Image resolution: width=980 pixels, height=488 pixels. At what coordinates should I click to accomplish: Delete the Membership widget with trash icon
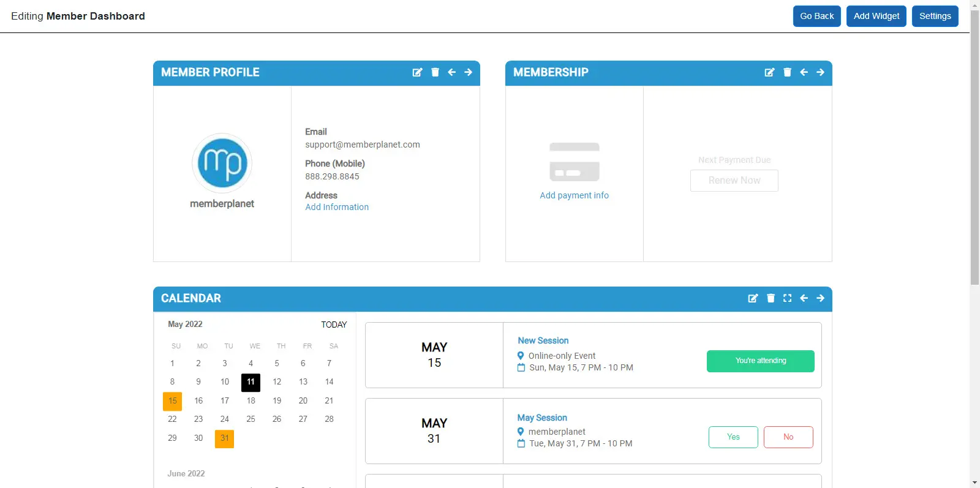point(787,72)
